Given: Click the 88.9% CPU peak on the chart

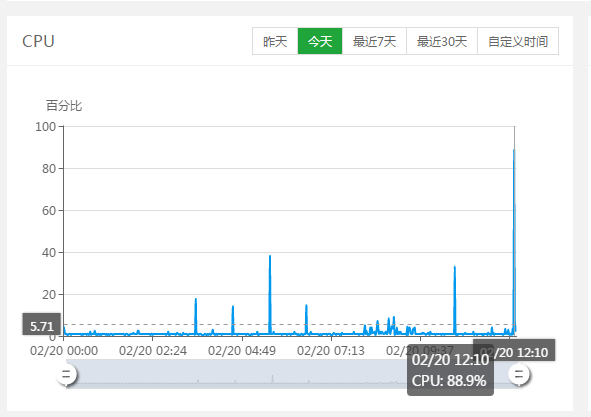Looking at the screenshot, I should [514, 150].
